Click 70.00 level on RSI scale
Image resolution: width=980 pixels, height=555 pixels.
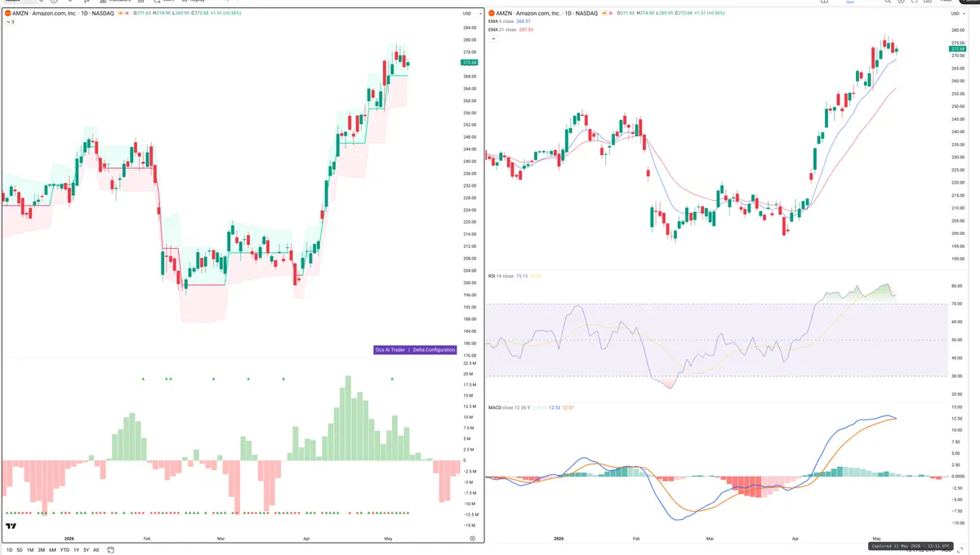click(x=957, y=304)
